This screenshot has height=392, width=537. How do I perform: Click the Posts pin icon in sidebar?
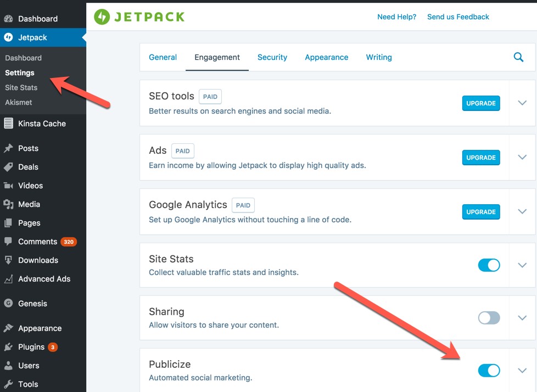coord(8,148)
